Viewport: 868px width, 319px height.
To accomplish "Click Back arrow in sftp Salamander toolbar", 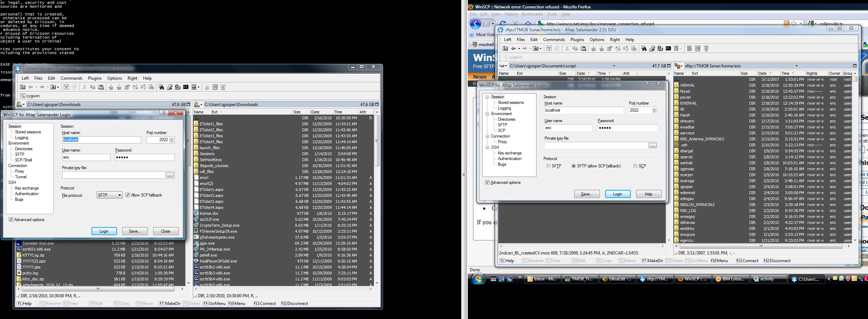I will pyautogui.click(x=513, y=48).
